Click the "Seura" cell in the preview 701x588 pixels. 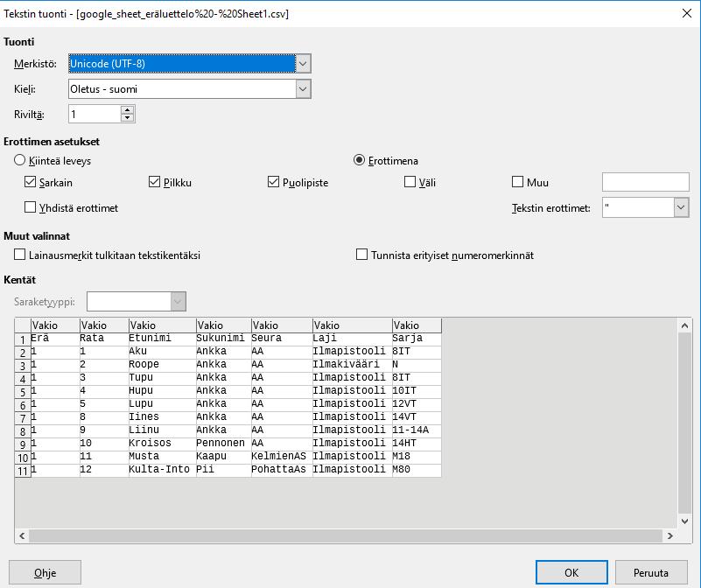tap(282, 339)
